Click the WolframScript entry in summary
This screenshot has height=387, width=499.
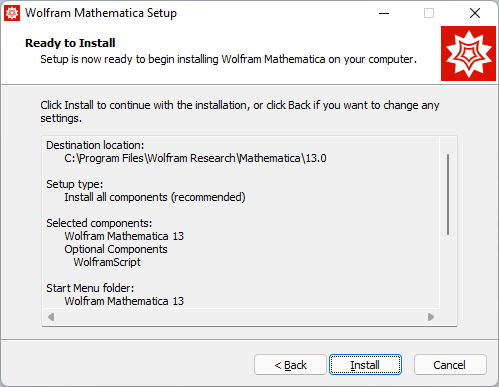(107, 262)
